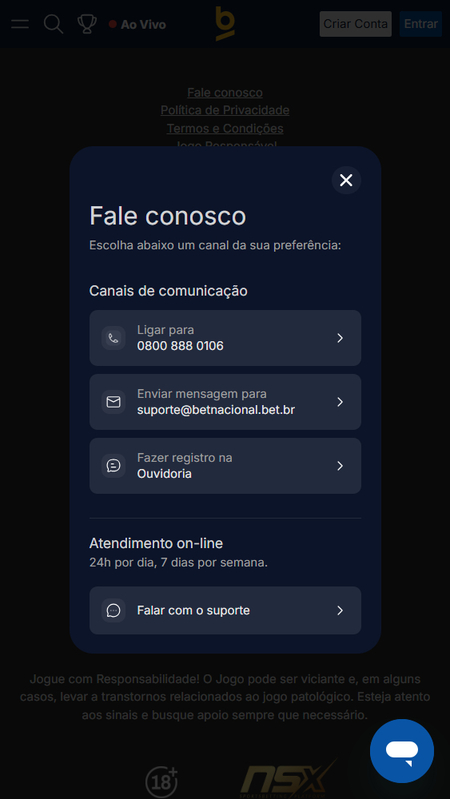The width and height of the screenshot is (450, 799).
Task: Go to Ao Vivo section
Action: [137, 24]
